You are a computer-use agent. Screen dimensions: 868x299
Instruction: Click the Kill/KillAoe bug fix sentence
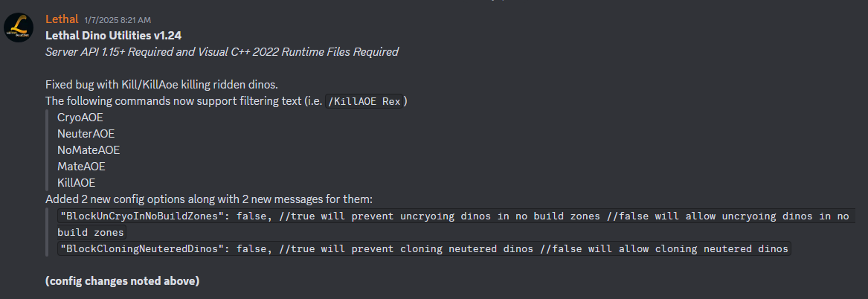161,84
